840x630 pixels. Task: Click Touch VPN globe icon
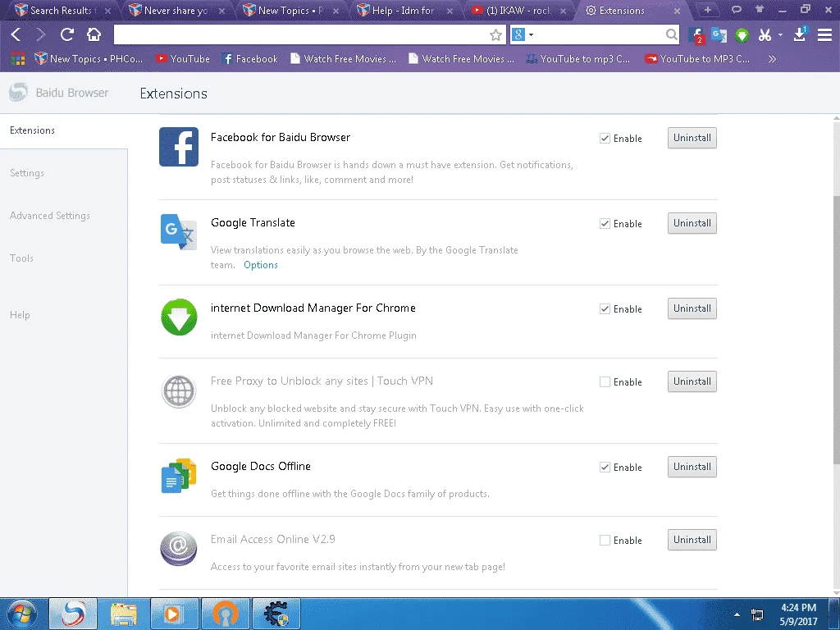[179, 390]
